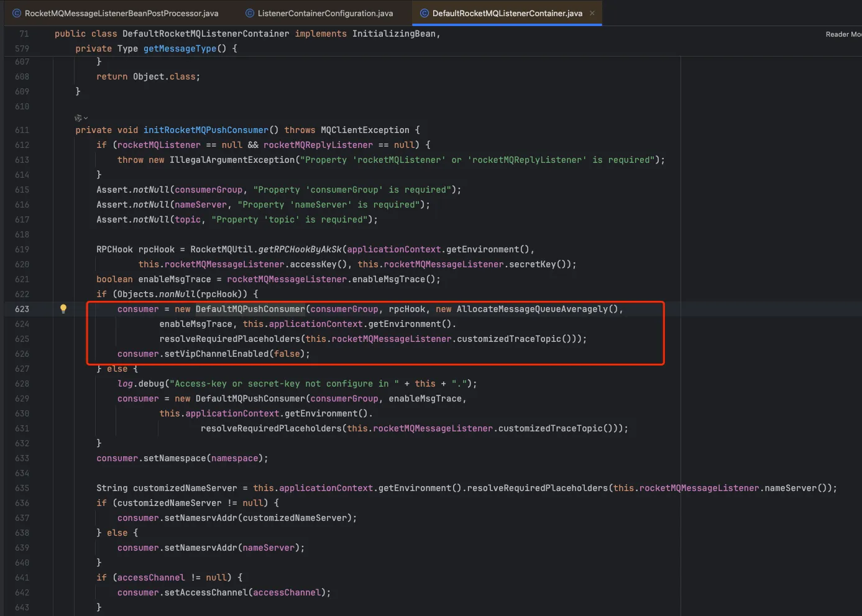Click IllegalArgumentException on line 613

[x=232, y=160]
